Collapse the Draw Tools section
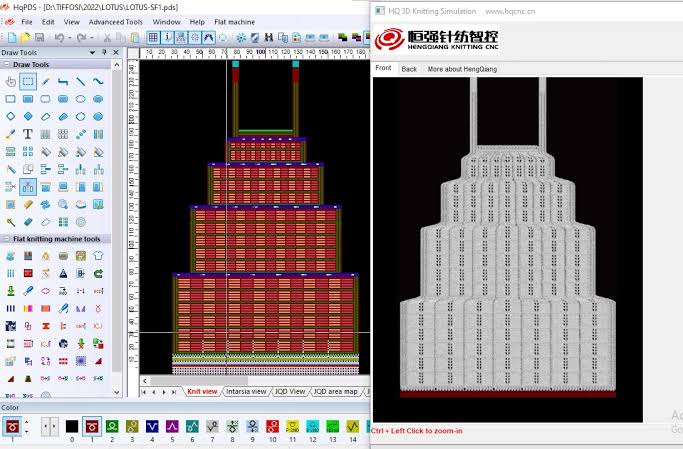Image resolution: width=683 pixels, height=449 pixels. click(7, 65)
